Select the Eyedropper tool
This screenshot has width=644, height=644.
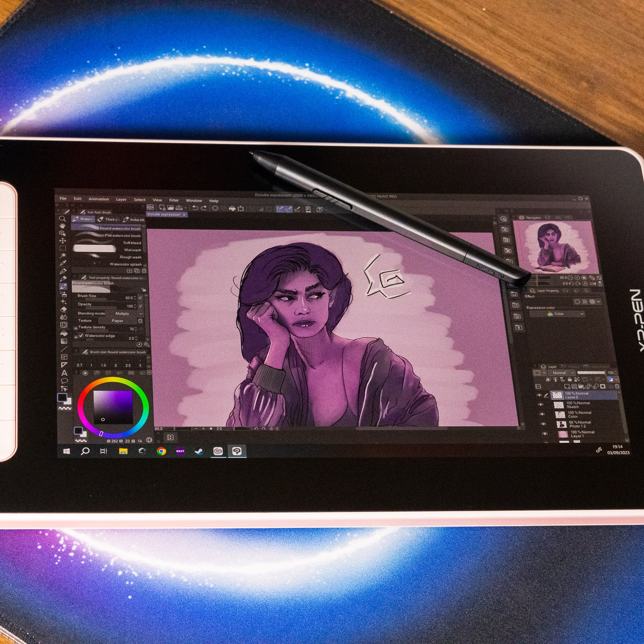pyautogui.click(x=63, y=263)
